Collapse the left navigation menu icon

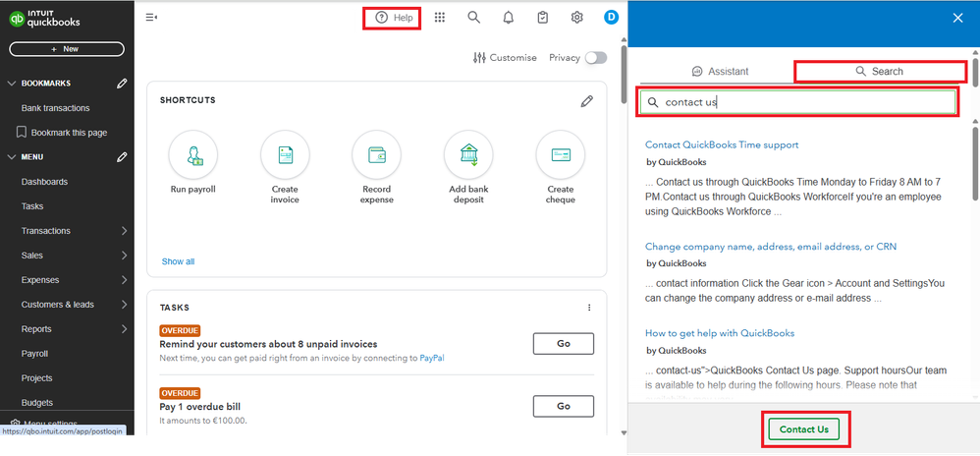coord(151,18)
